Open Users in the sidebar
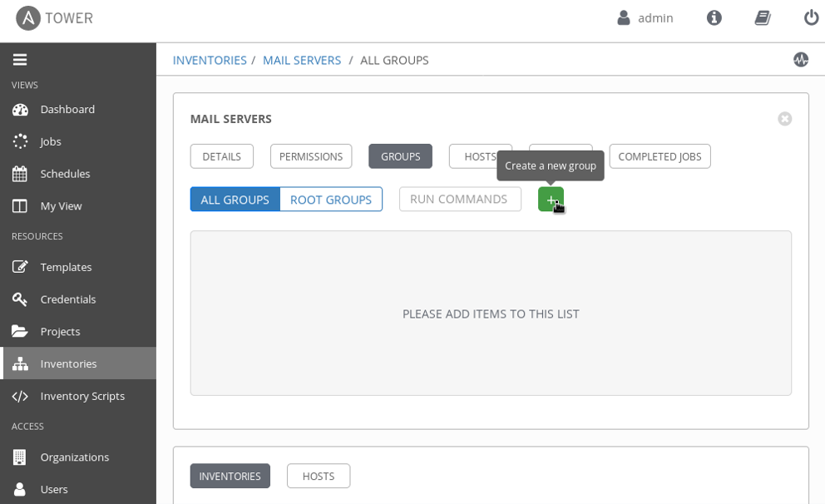Viewport: 825px width, 504px height. pyautogui.click(x=78, y=489)
